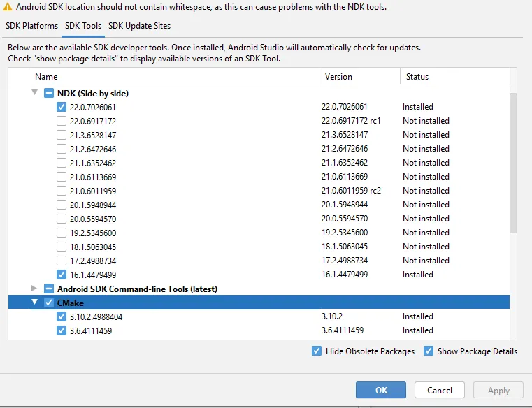The image size is (532, 408).
Task: Click the yellow warning icon
Action: click(8, 6)
